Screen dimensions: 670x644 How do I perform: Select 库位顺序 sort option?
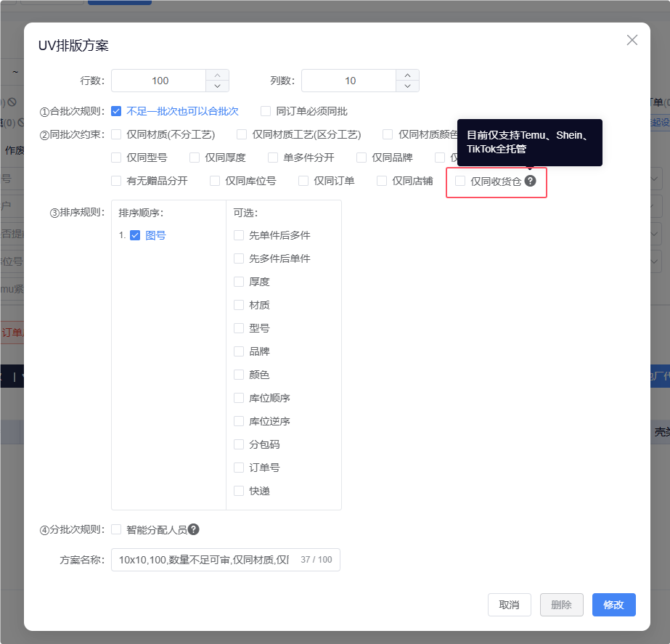tap(239, 398)
